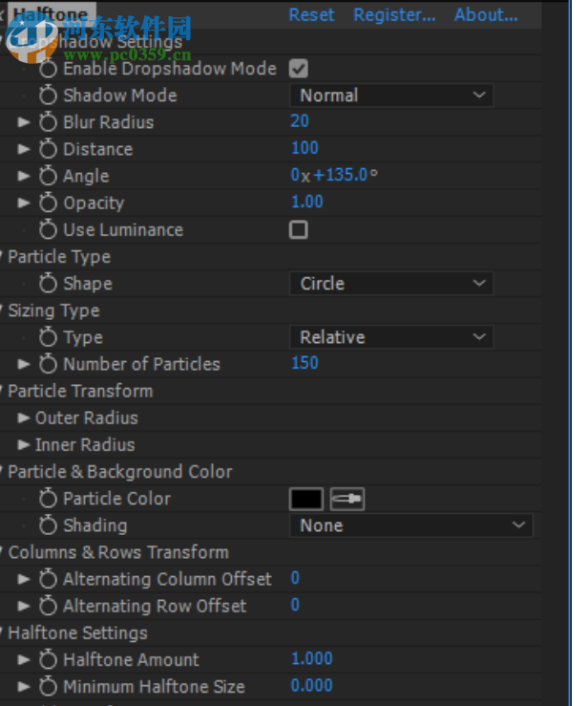
Task: Click the Blur Radius value 20
Action: (300, 121)
